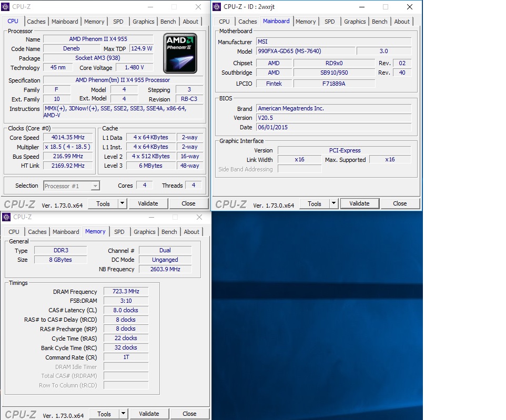Open the Graphics tab in the CPU window
Image resolution: width=506 pixels, height=420 pixels.
click(x=143, y=22)
